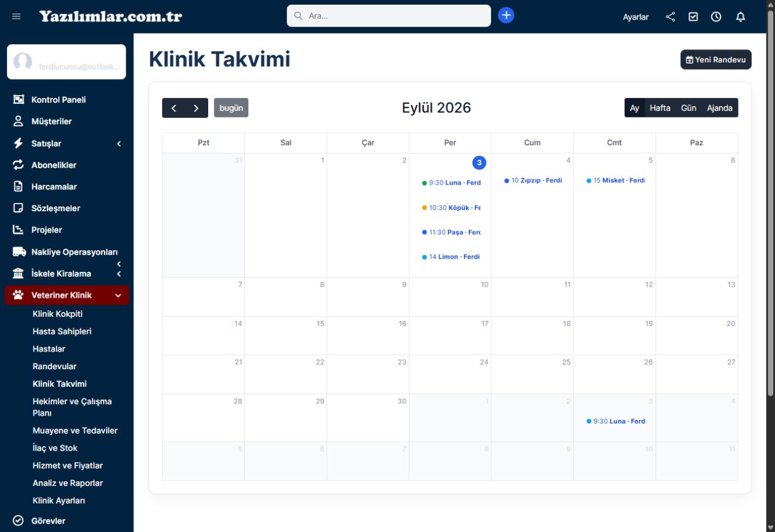Open the clock timer icon in header
This screenshot has height=532, width=775.
(716, 17)
